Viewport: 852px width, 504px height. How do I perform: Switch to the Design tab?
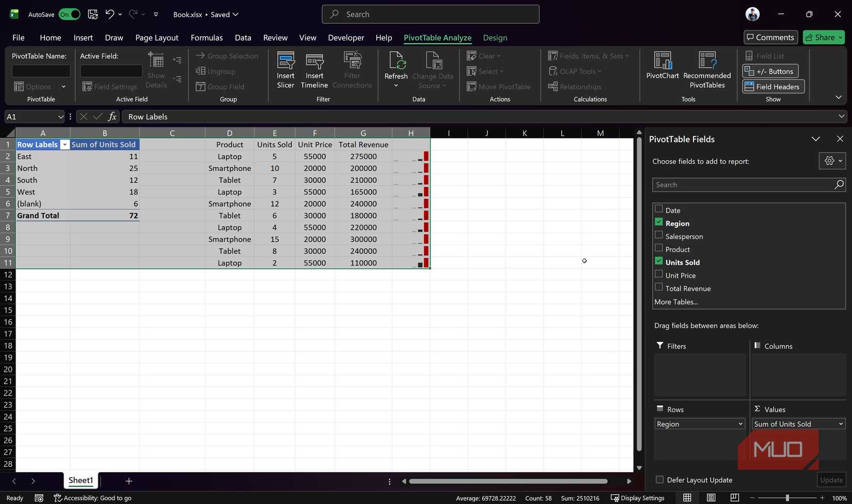pos(494,38)
